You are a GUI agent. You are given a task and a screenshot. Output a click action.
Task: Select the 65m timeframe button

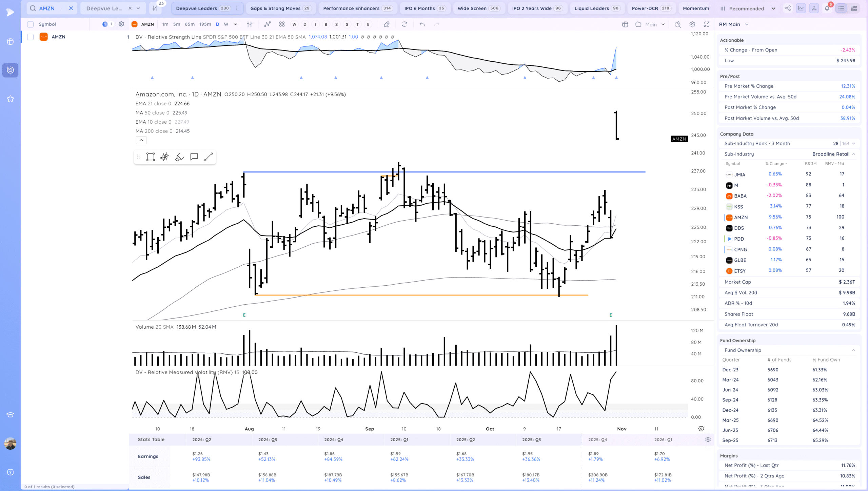coord(190,24)
